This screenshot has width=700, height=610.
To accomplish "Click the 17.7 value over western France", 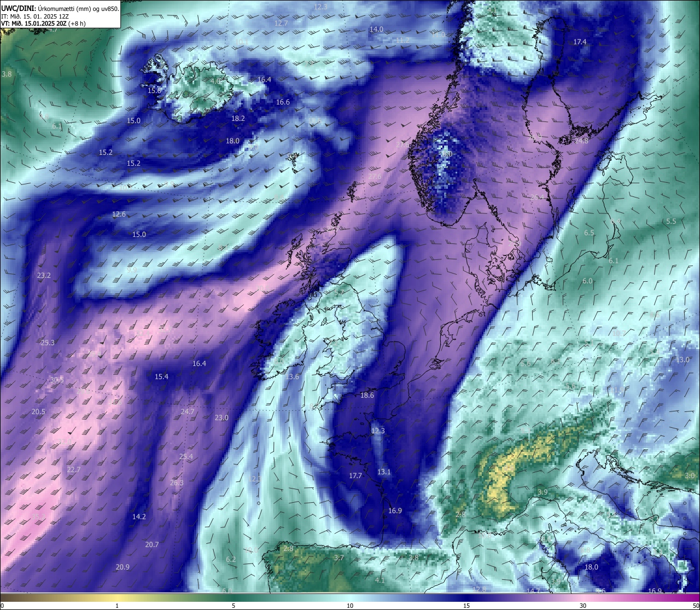I will 355,476.
